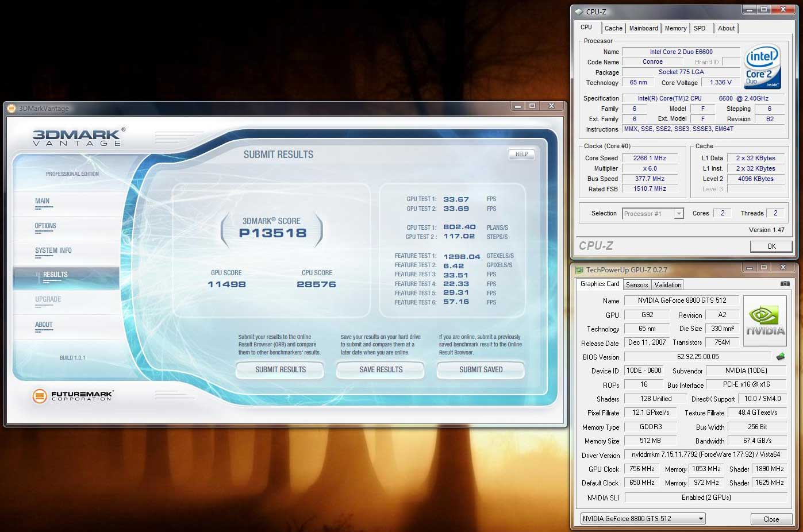Image resolution: width=803 pixels, height=532 pixels.
Task: Switch to the Validation tab in GPU-Z
Action: tap(667, 284)
